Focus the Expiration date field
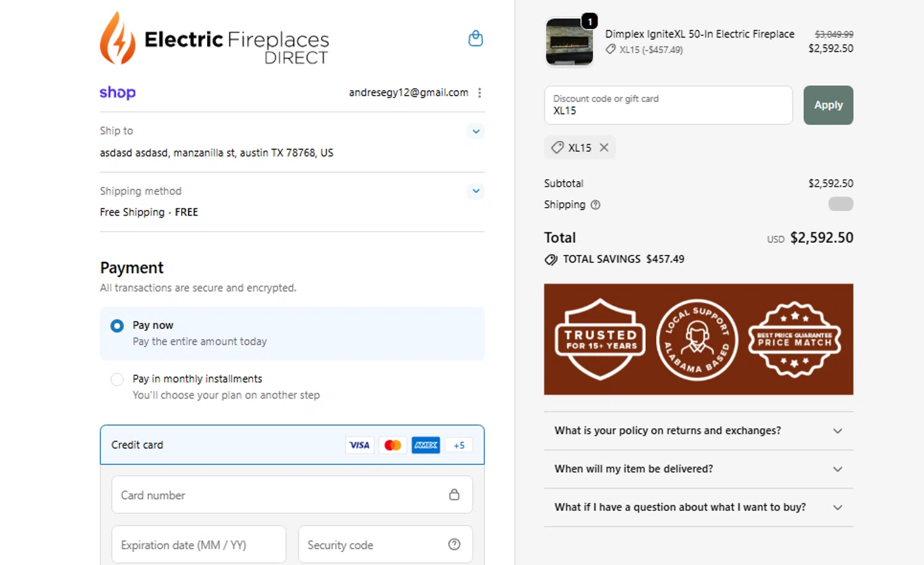 198,545
